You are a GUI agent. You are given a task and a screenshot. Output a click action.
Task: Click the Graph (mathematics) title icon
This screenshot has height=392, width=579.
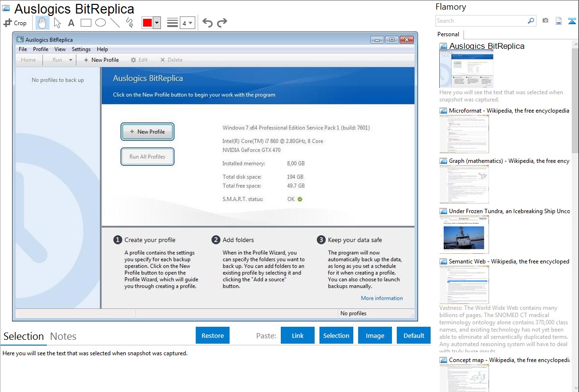(443, 161)
